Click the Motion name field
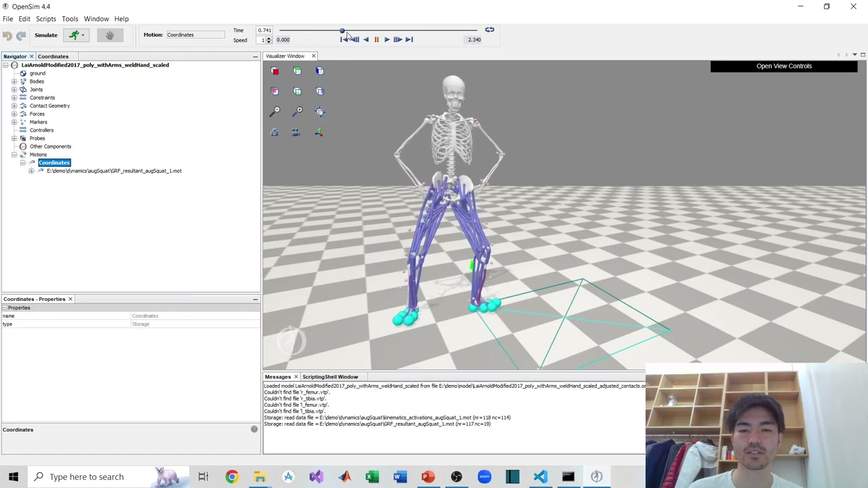This screenshot has width=868, height=488. [x=195, y=35]
